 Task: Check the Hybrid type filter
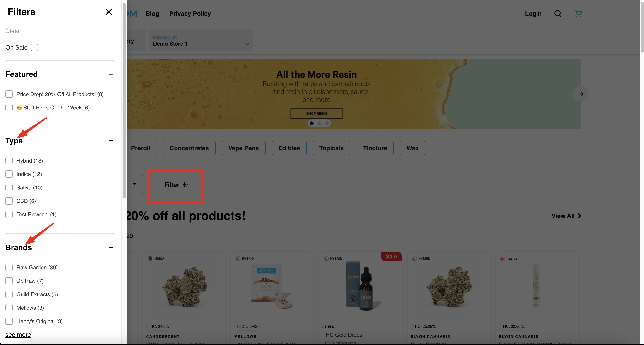coord(9,161)
